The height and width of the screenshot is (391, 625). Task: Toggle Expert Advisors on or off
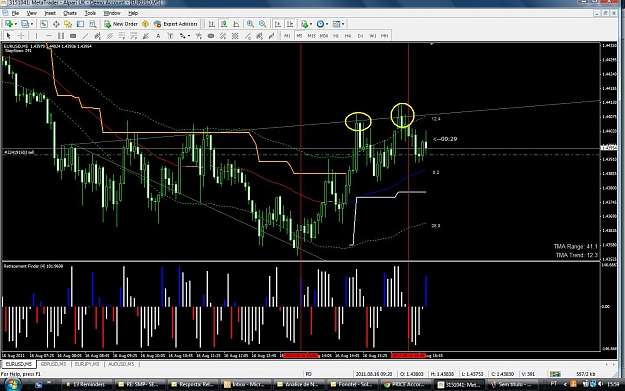[176, 24]
